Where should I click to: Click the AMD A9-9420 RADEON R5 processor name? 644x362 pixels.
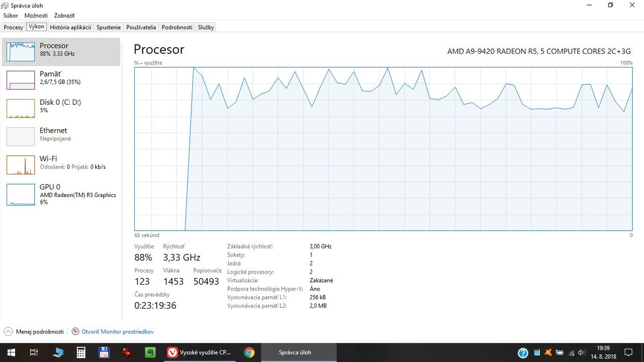pos(540,51)
